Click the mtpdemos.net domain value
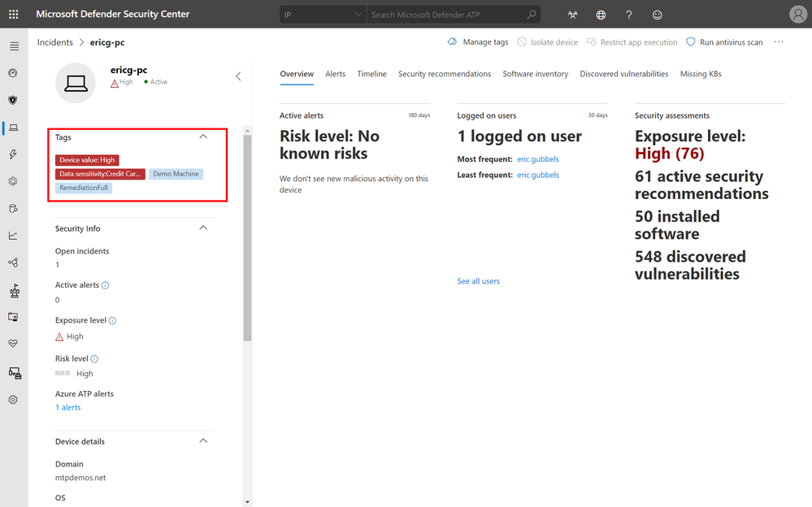The width and height of the screenshot is (812, 507). pyautogui.click(x=80, y=478)
